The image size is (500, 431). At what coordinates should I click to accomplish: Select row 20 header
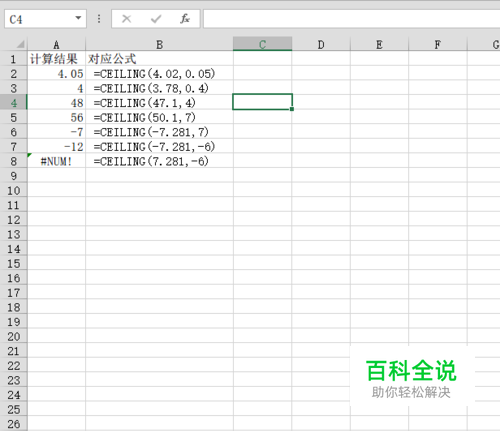pyautogui.click(x=13, y=337)
